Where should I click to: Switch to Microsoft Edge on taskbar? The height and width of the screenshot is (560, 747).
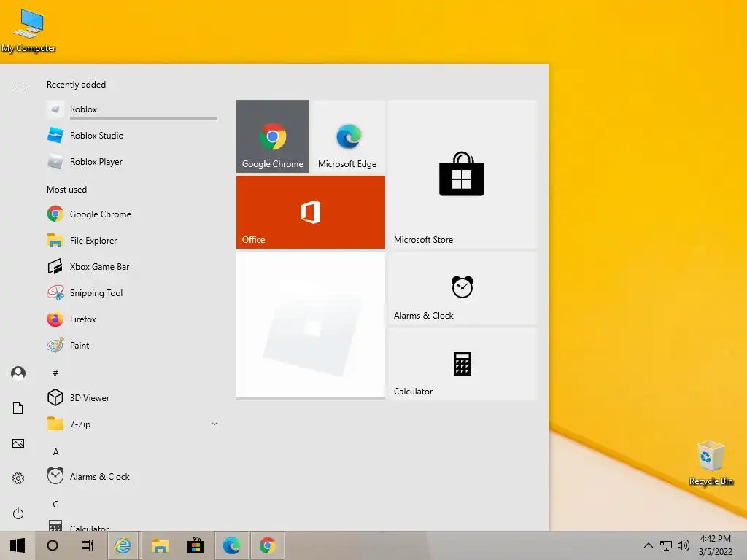pyautogui.click(x=231, y=545)
